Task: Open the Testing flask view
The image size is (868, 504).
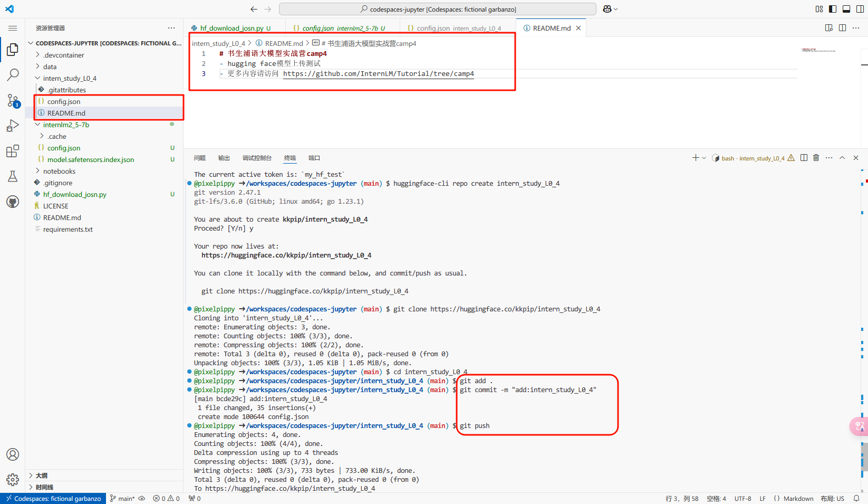Action: [13, 176]
